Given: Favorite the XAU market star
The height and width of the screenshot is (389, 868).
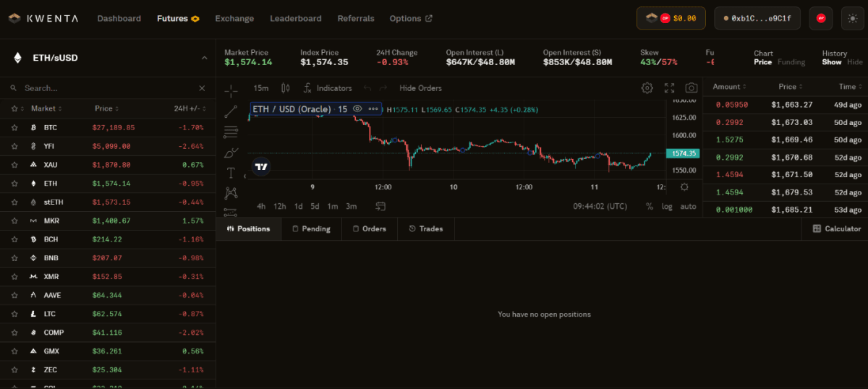Looking at the screenshot, I should pos(14,165).
